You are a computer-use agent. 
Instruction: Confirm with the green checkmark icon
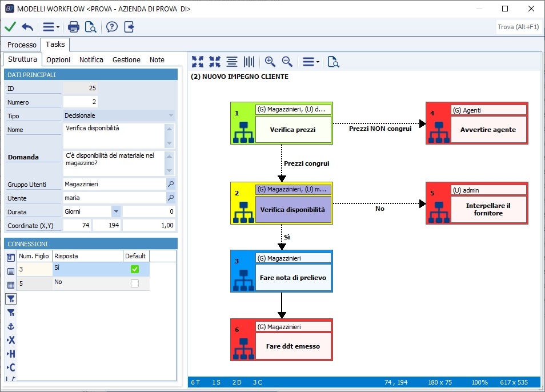click(10, 27)
